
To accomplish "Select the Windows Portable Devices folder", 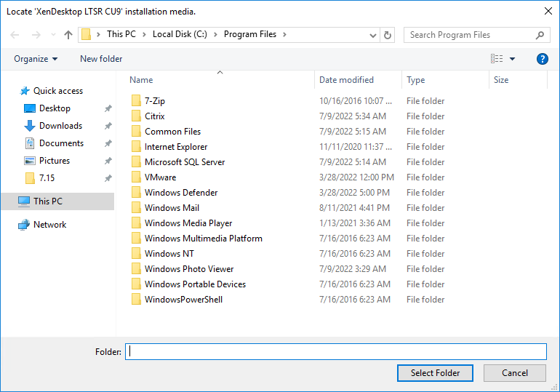I will pos(195,284).
